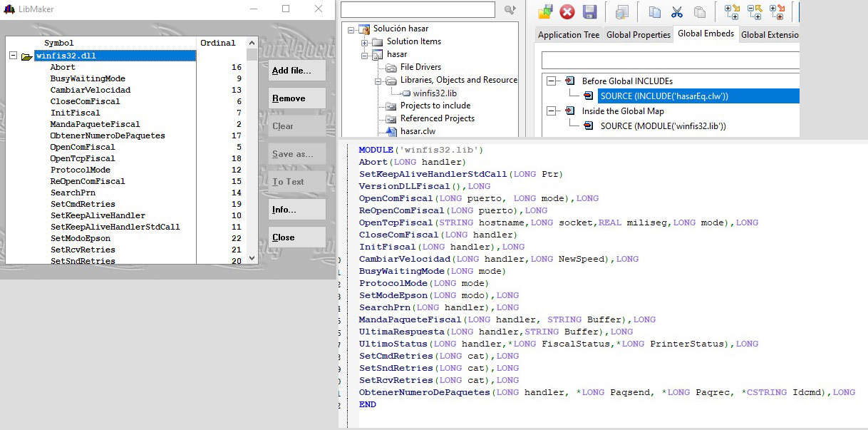This screenshot has width=868, height=430.
Task: Collapse the Before Global INCLUDEs node
Action: (551, 81)
